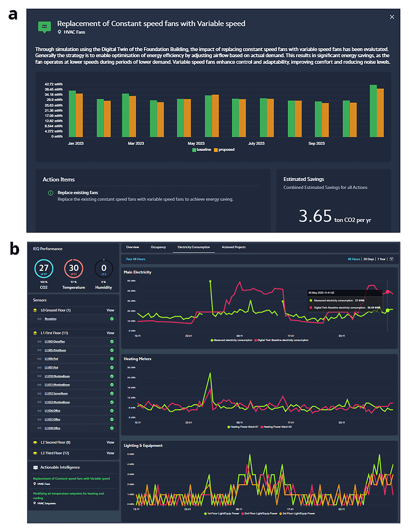Open the calendar date picker icon

click(391, 259)
